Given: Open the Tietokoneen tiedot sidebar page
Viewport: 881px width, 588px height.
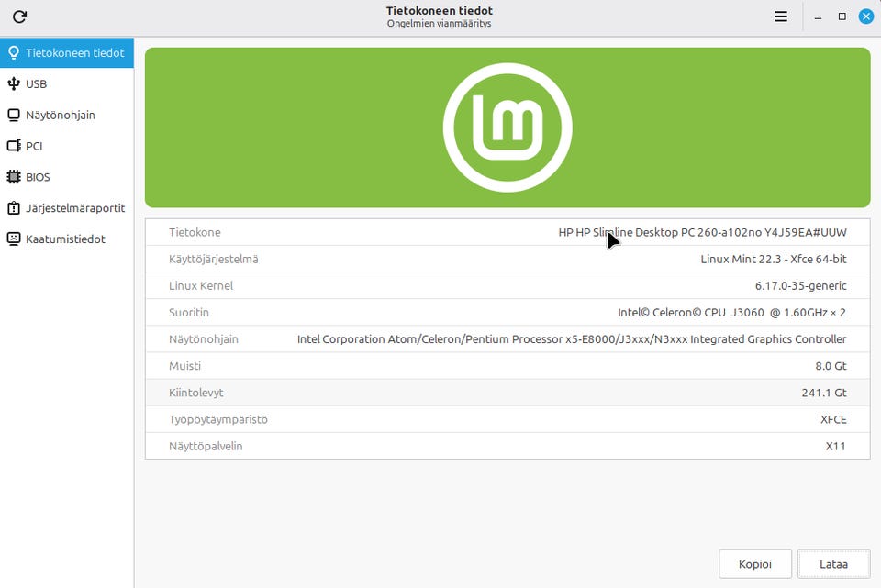Looking at the screenshot, I should click(67, 53).
